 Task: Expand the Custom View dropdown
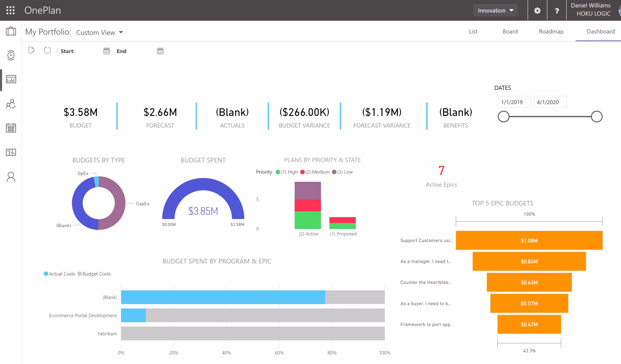point(99,32)
